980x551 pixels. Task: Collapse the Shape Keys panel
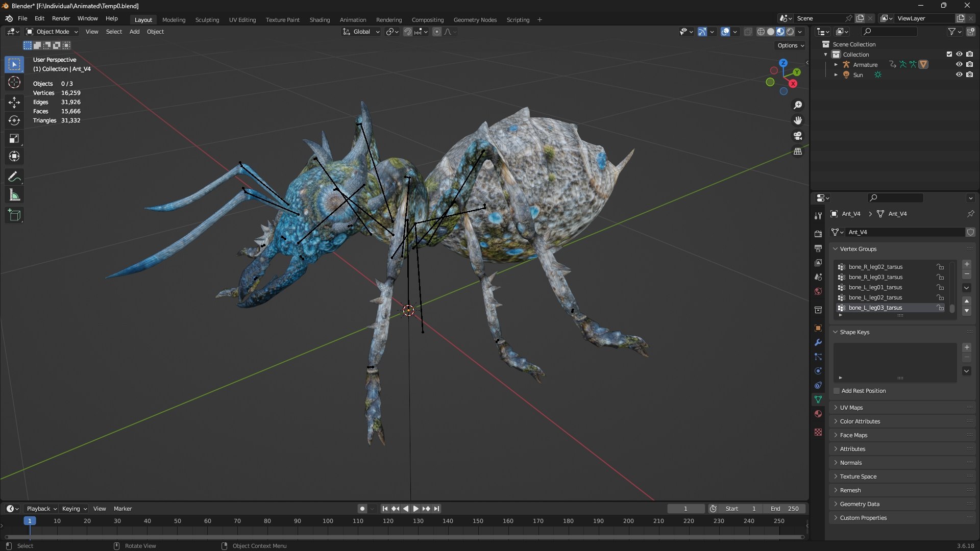click(854, 332)
